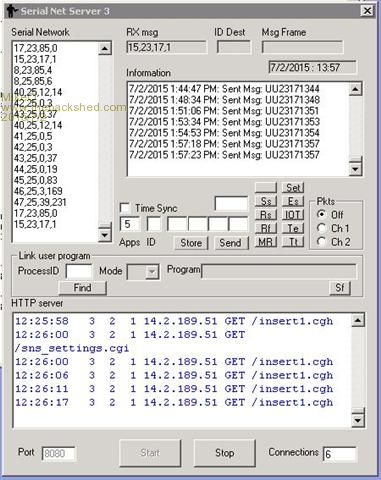The height and width of the screenshot is (480, 381).
Task: Select the Pkts Off radio button
Action: pos(321,214)
